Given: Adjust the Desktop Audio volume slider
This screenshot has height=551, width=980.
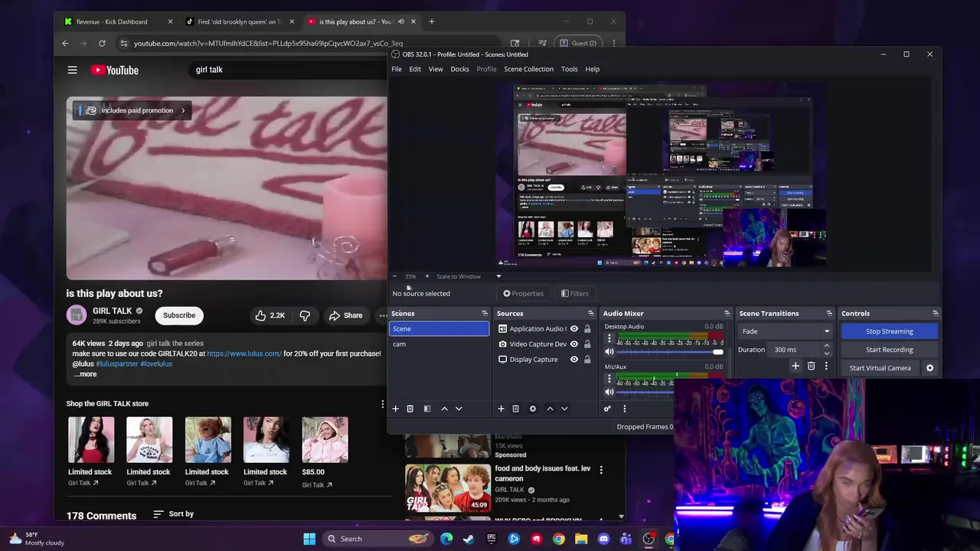Looking at the screenshot, I should [670, 352].
